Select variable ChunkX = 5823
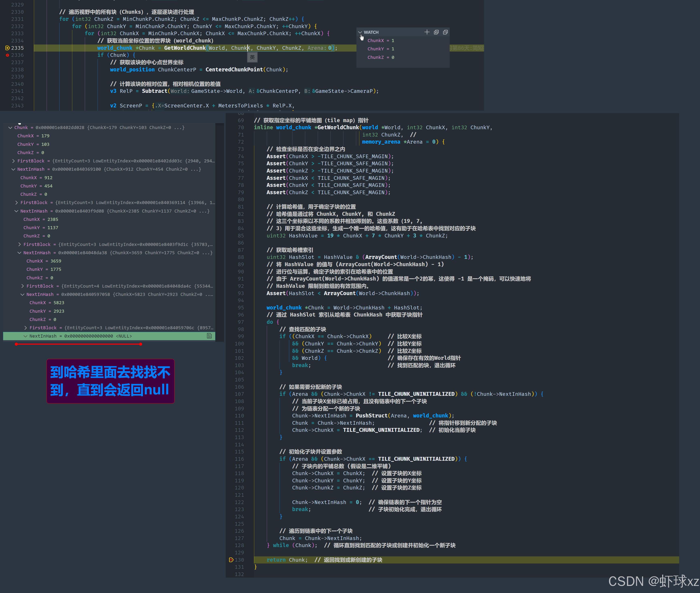The image size is (700, 593). click(x=47, y=303)
